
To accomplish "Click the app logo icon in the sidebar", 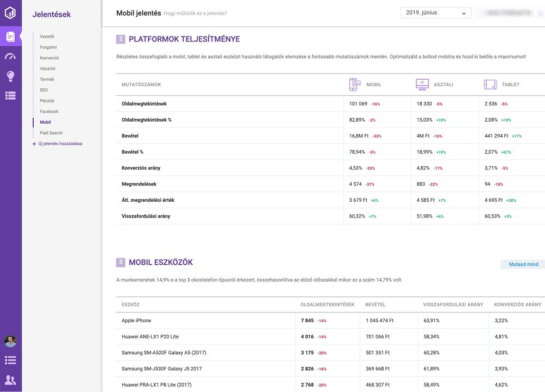I will [10, 13].
